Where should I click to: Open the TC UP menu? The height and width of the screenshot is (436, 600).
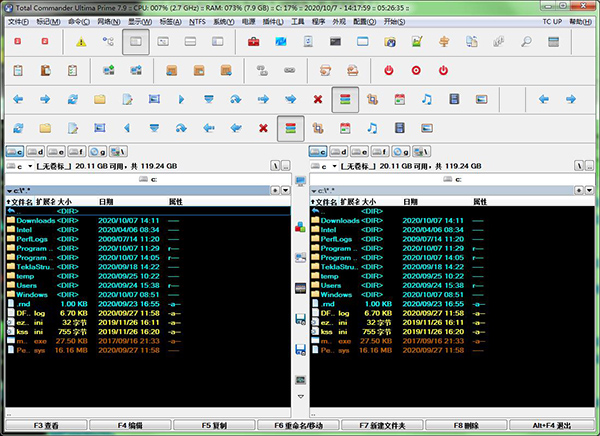[552, 22]
